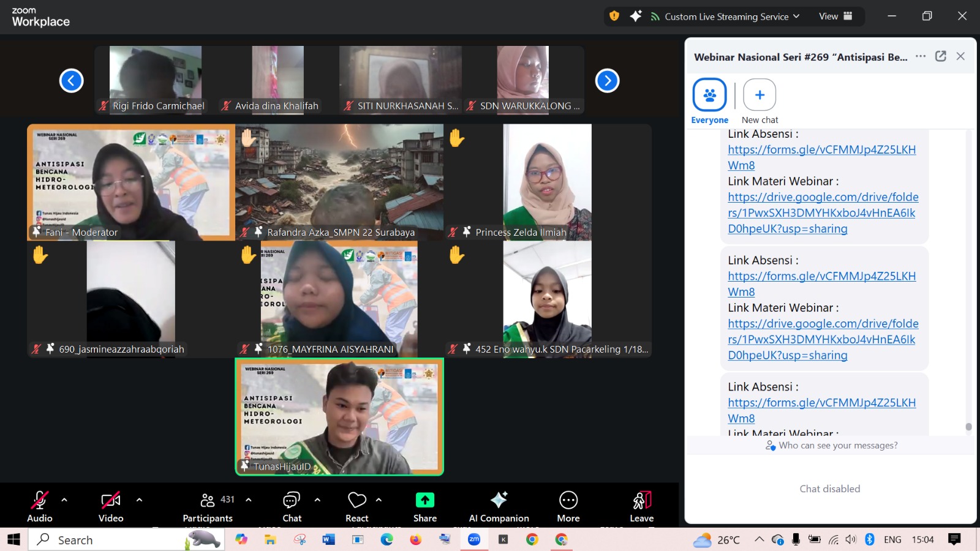Open the View layout menu

point(835,17)
